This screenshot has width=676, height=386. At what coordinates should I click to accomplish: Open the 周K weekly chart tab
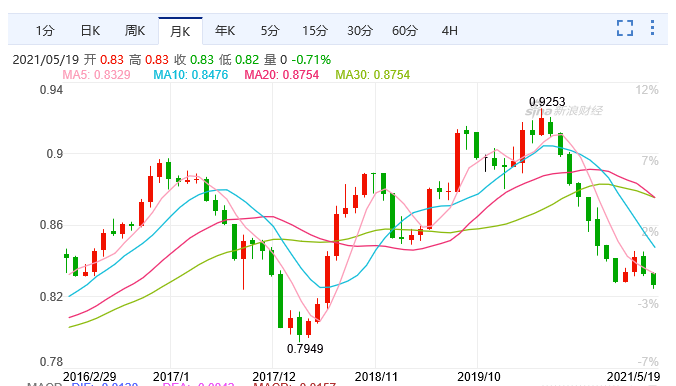click(135, 31)
